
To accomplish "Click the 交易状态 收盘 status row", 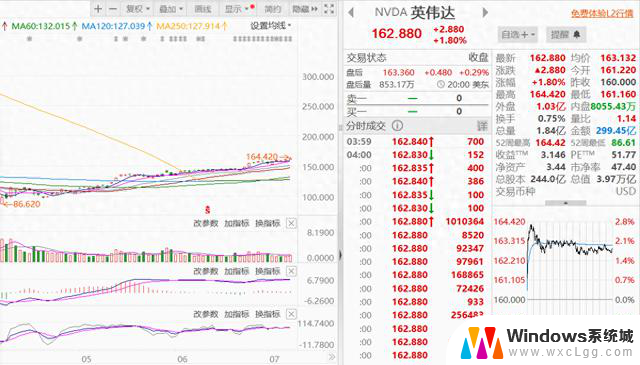I will click(417, 58).
